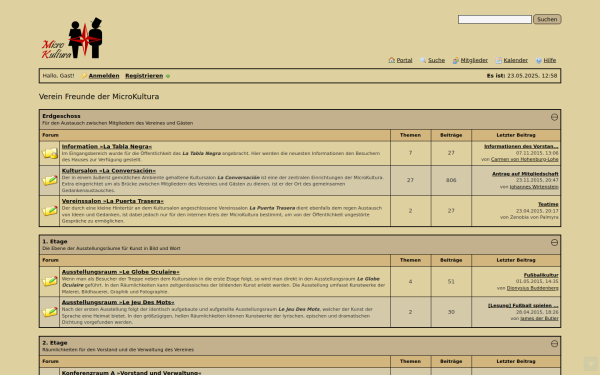Open forum Konferenzraum A »Vorstand und Verwaltung«

point(131,372)
